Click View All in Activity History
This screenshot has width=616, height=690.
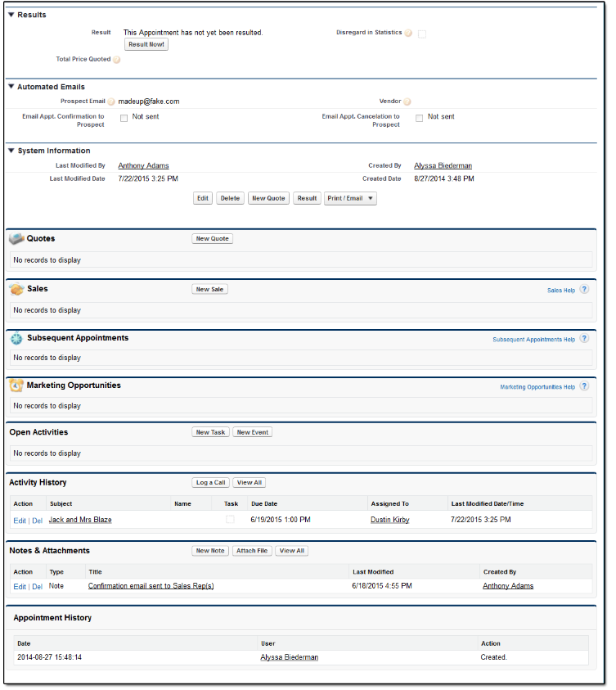coord(250,482)
